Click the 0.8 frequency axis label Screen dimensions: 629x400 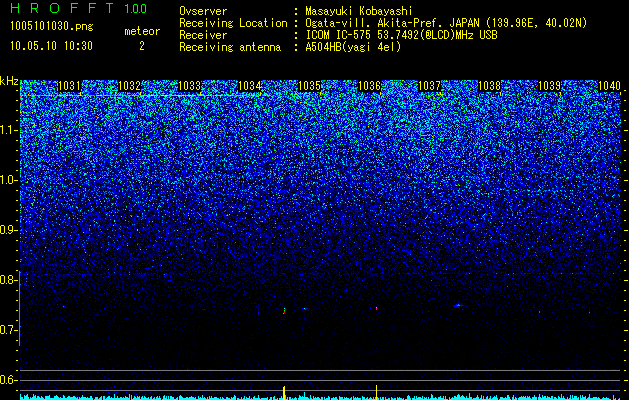tap(8, 280)
